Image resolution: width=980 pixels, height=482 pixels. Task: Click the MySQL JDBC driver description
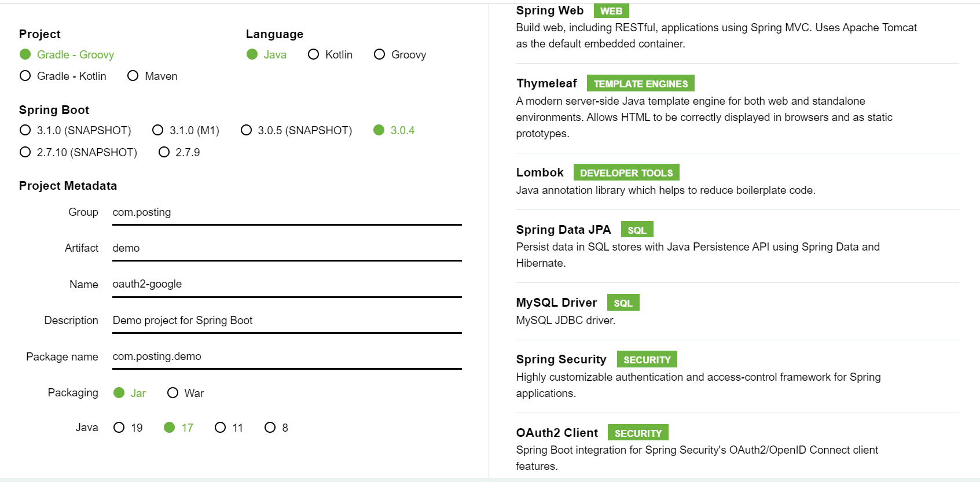click(x=566, y=321)
